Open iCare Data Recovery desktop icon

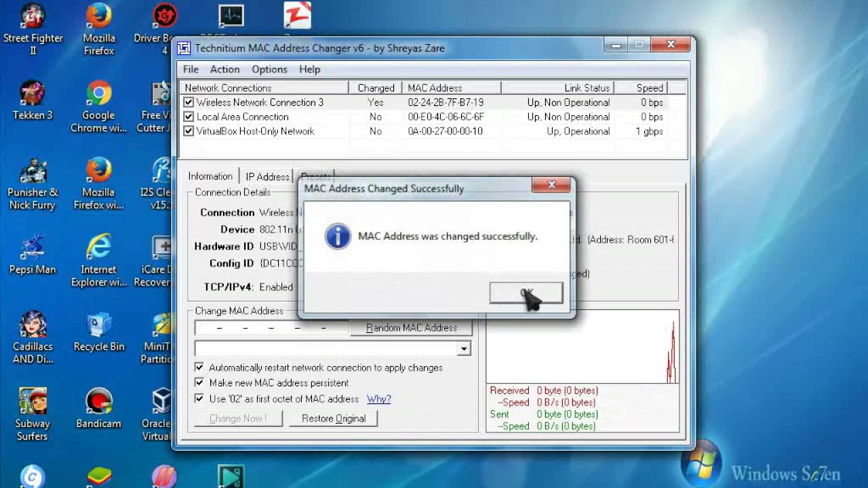pyautogui.click(x=153, y=261)
